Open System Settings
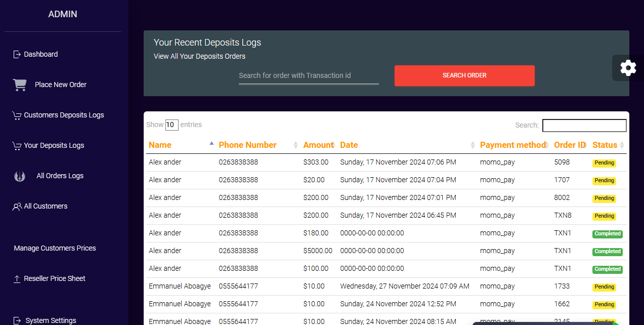644x325 pixels. [x=51, y=320]
